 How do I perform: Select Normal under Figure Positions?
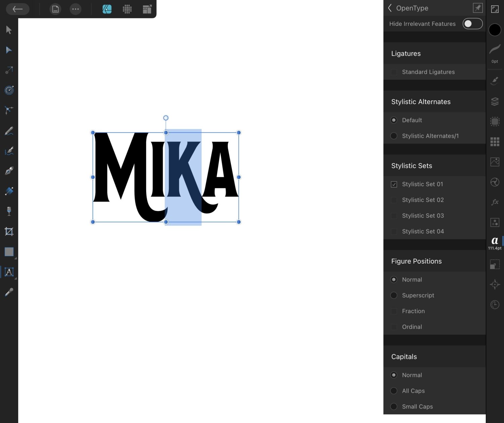click(394, 280)
